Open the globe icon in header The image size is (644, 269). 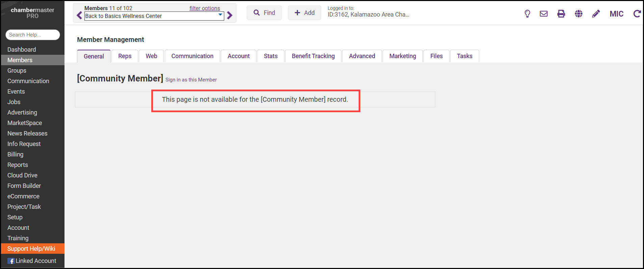tap(578, 14)
